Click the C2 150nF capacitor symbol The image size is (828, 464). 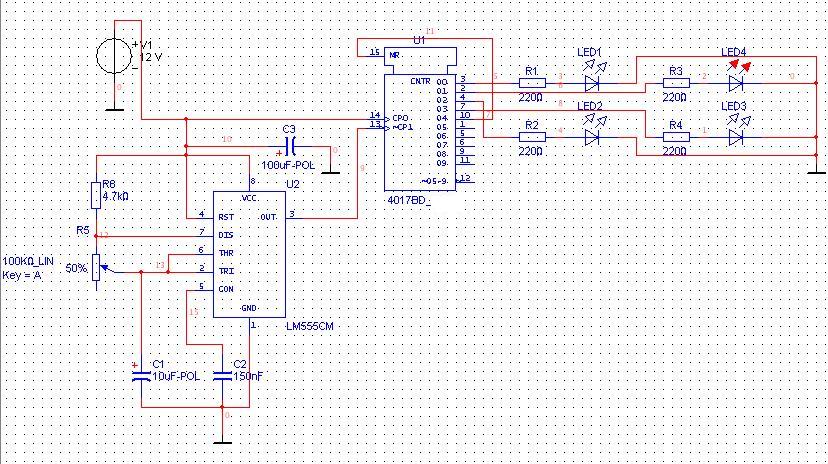point(222,376)
